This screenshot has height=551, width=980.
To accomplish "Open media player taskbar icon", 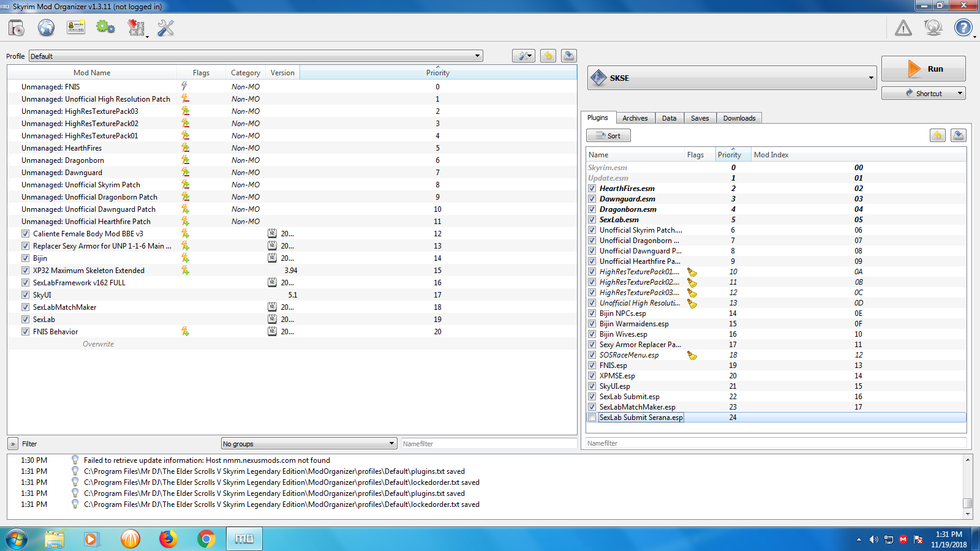I will click(92, 539).
